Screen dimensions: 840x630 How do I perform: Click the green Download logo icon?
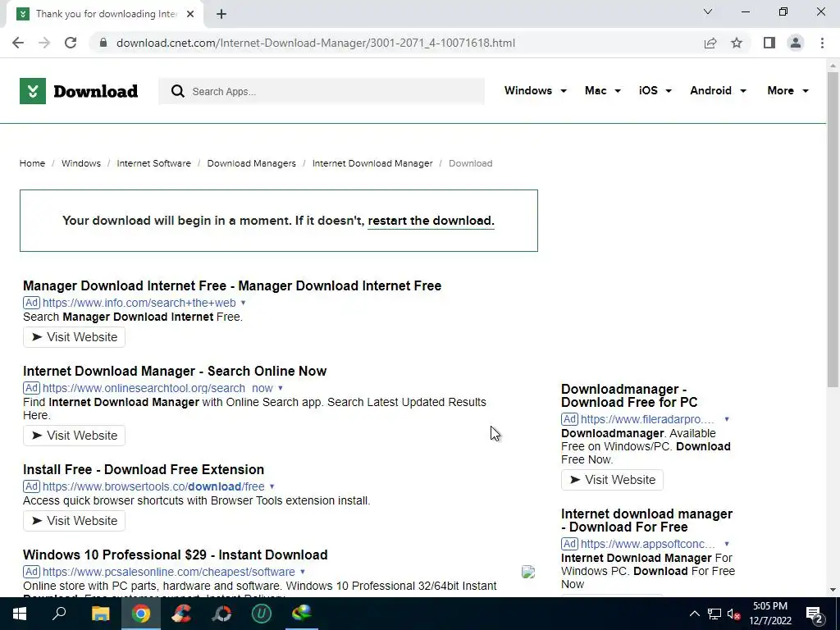coord(33,91)
